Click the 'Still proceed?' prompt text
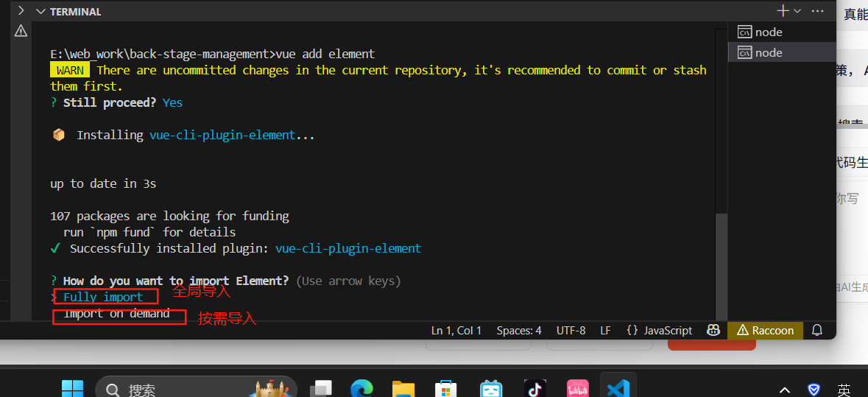The height and width of the screenshot is (397, 868). (x=110, y=103)
